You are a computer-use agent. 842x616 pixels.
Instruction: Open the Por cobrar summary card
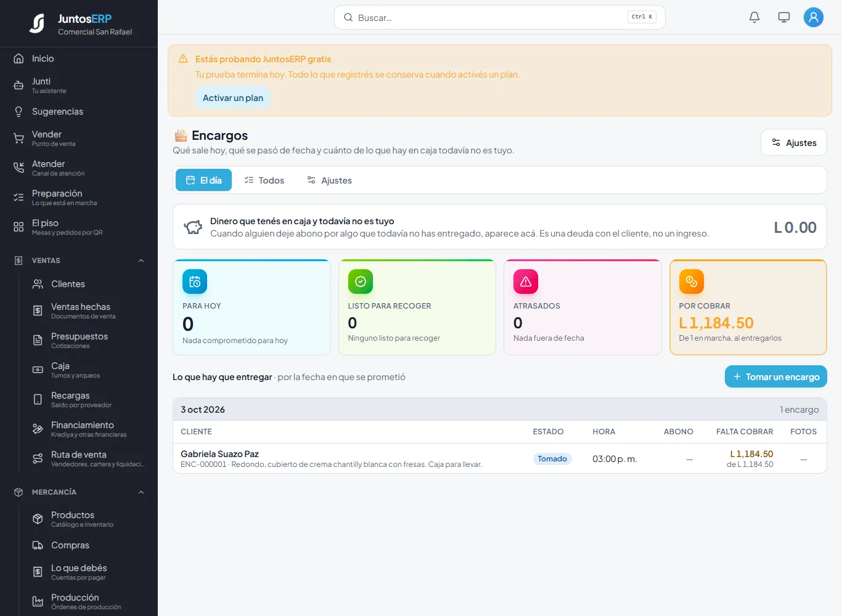point(748,307)
